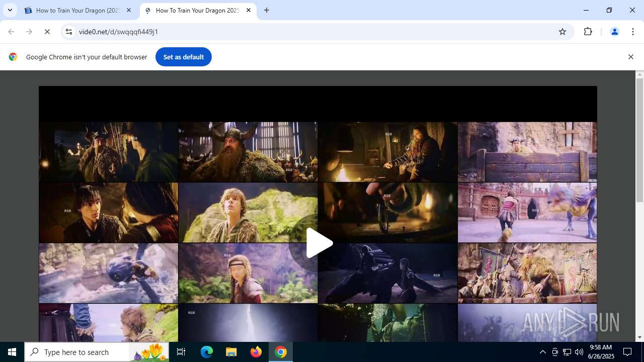The height and width of the screenshot is (362, 644).
Task: Select the active How To Train Your Dragon 2025 tab
Action: tap(197, 10)
